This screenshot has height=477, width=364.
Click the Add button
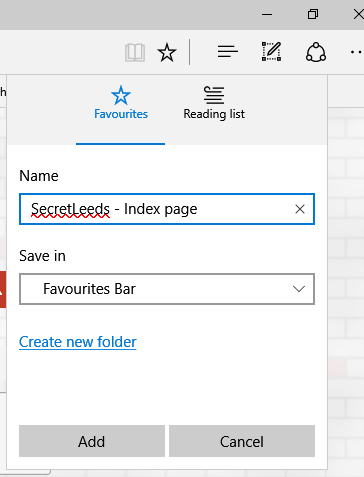click(92, 441)
